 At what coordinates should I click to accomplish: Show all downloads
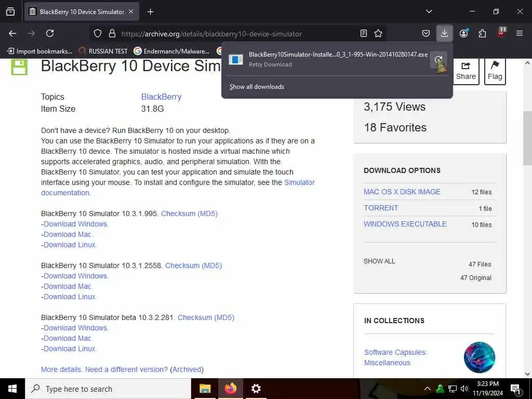[257, 87]
